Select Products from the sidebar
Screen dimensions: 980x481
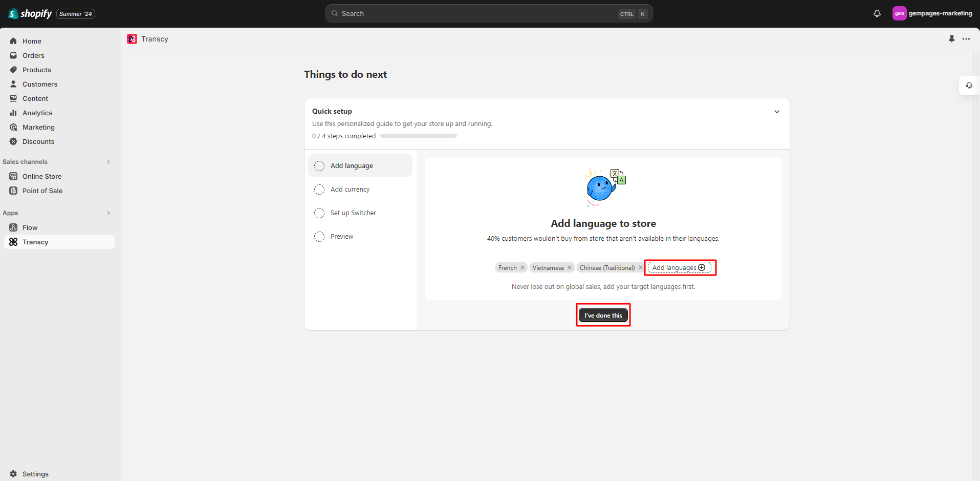pos(36,70)
